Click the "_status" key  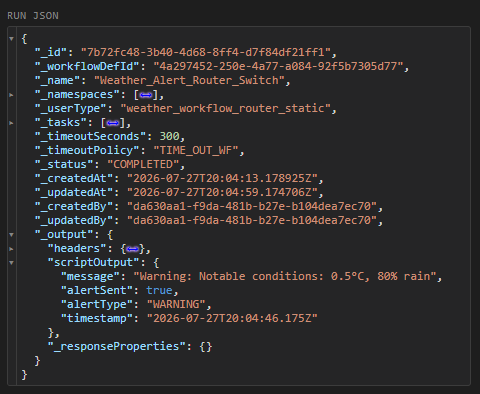[x=64, y=164]
